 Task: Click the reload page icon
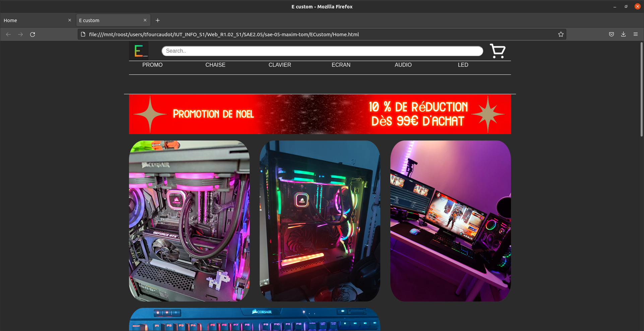33,34
